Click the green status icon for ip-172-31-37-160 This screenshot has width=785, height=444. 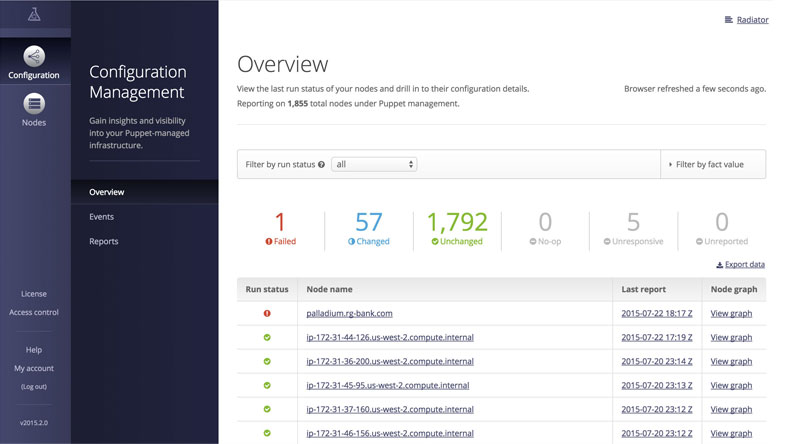pos(267,409)
